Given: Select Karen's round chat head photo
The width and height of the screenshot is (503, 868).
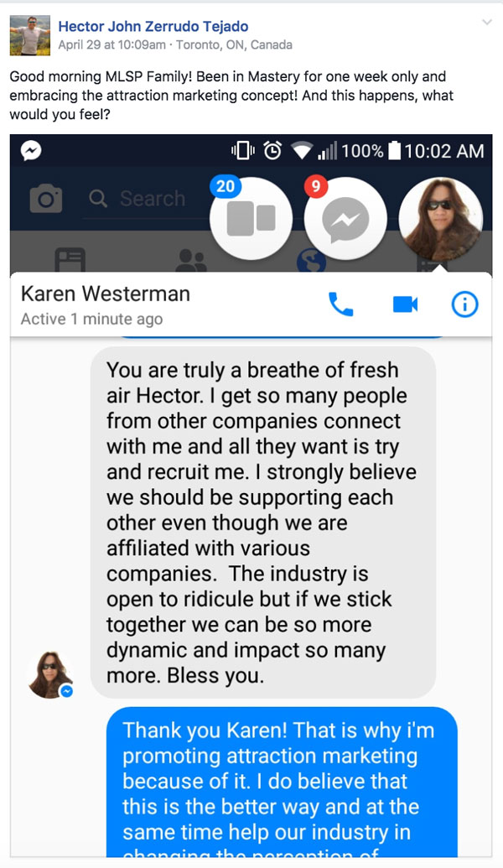Looking at the screenshot, I should click(x=440, y=218).
